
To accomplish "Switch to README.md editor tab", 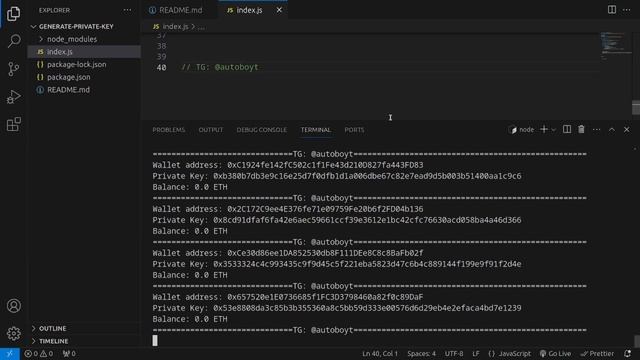I will [180, 10].
